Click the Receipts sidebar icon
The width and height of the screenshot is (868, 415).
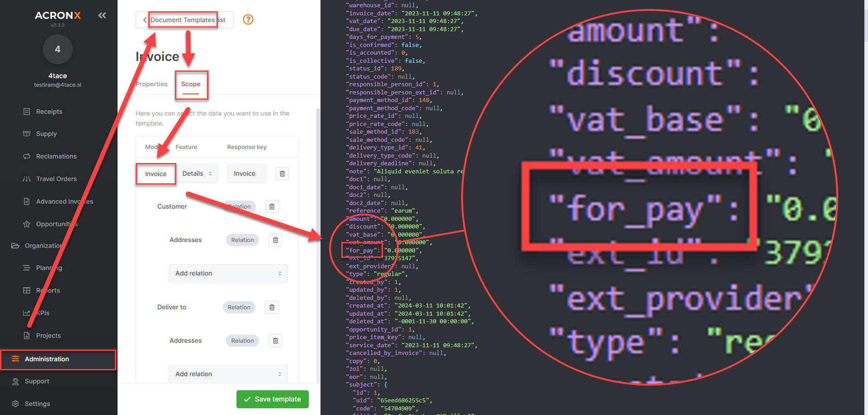[27, 112]
